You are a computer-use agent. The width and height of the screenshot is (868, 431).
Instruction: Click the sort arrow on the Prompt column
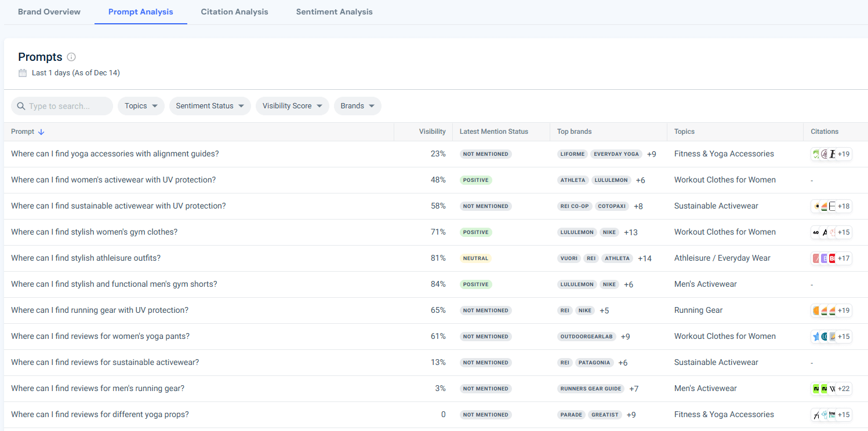41,132
